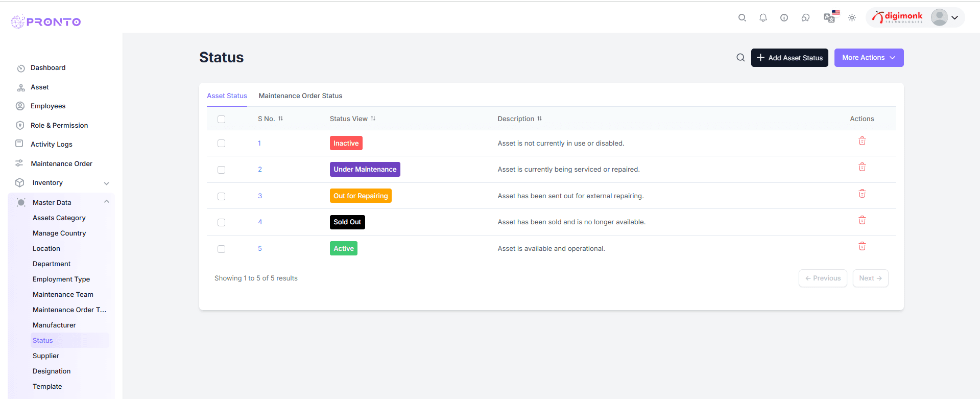Image resolution: width=980 pixels, height=399 pixels.
Task: Click the user avatar picture
Action: pyautogui.click(x=939, y=17)
